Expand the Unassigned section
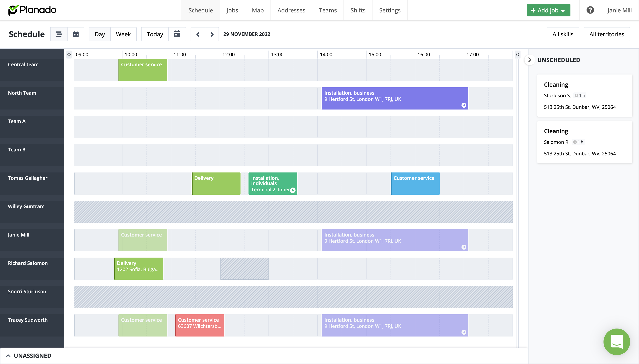Viewport: 639px width, 364px height. click(x=29, y=356)
